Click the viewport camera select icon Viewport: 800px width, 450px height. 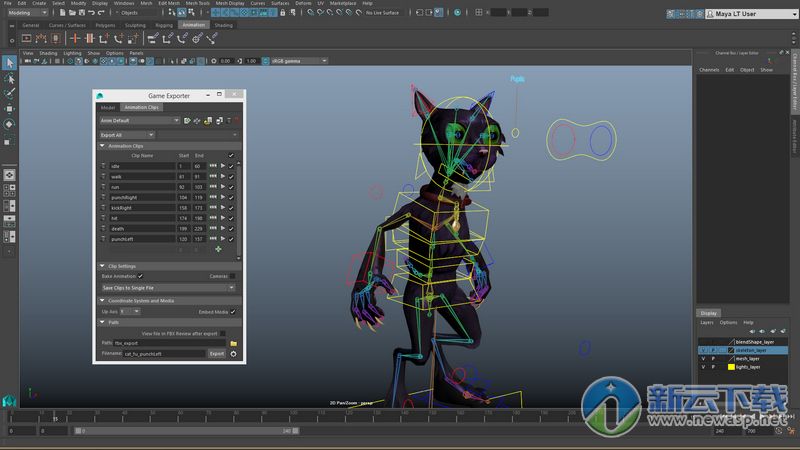28,61
